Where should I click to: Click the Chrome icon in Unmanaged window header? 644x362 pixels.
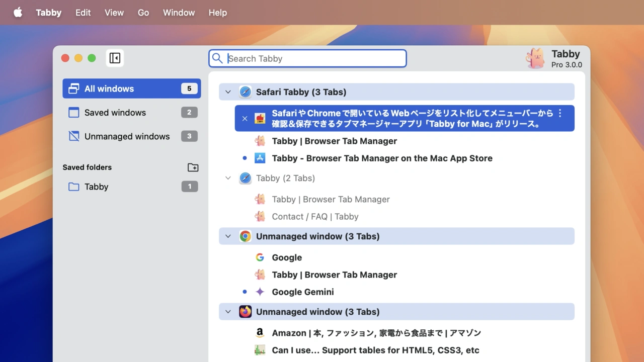[245, 236]
